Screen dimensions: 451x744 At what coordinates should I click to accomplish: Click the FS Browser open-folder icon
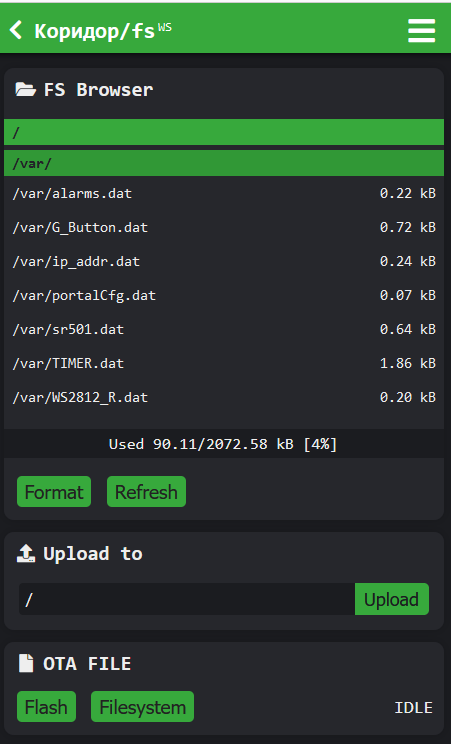click(x=26, y=89)
